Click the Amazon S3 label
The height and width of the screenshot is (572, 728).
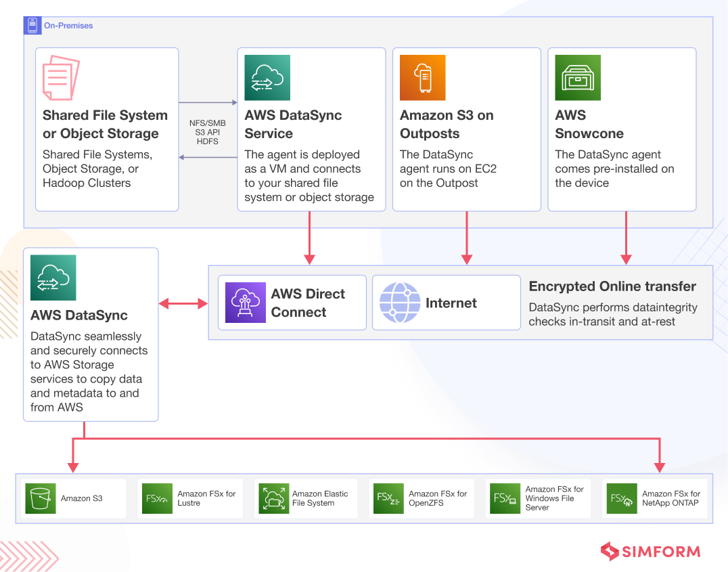(x=81, y=499)
